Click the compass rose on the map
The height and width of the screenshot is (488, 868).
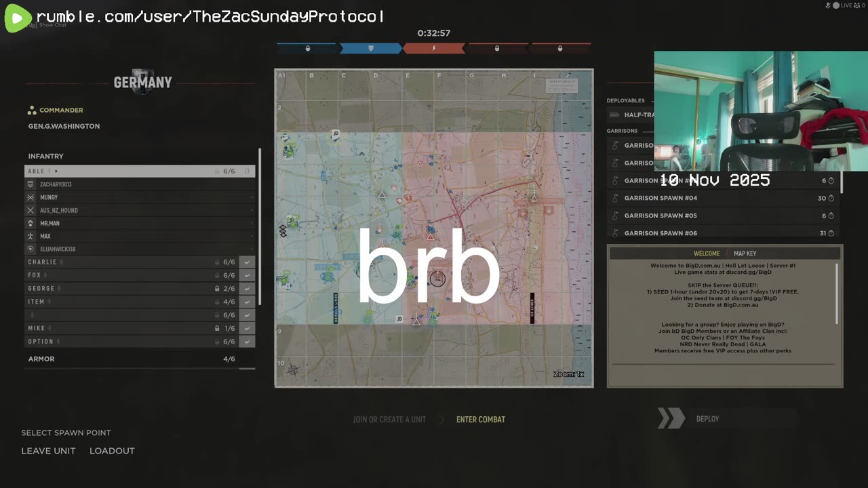[x=293, y=370]
